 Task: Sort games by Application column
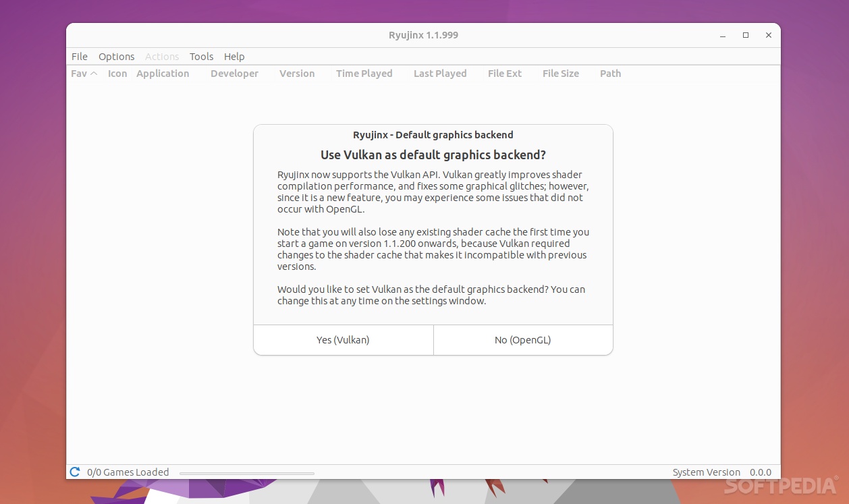(x=163, y=74)
